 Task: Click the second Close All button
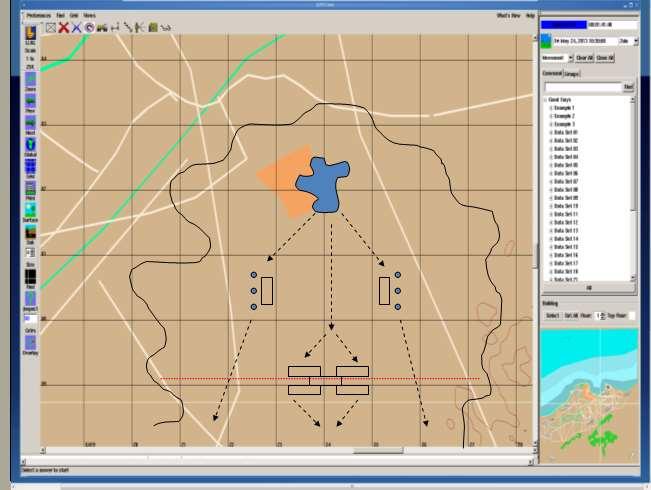[605, 58]
